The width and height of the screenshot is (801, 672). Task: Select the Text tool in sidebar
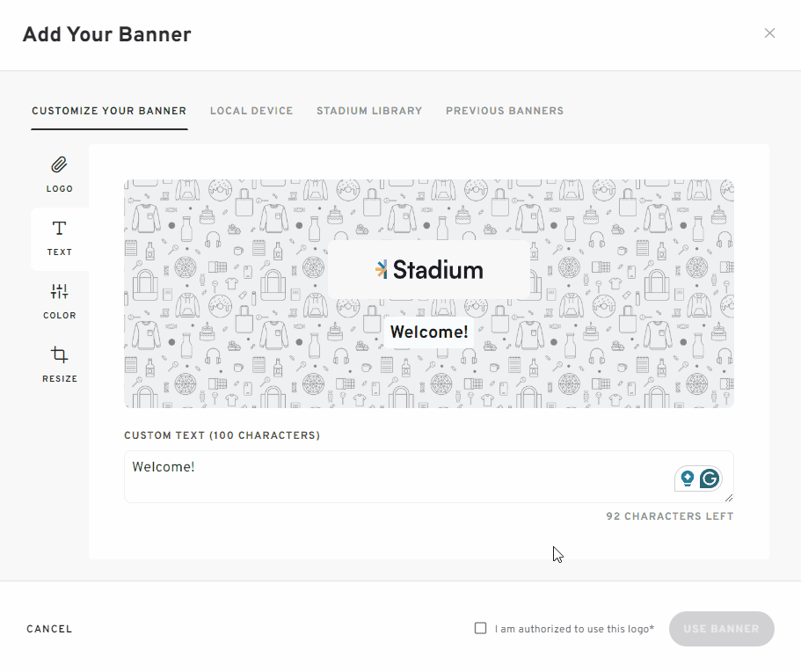(59, 238)
